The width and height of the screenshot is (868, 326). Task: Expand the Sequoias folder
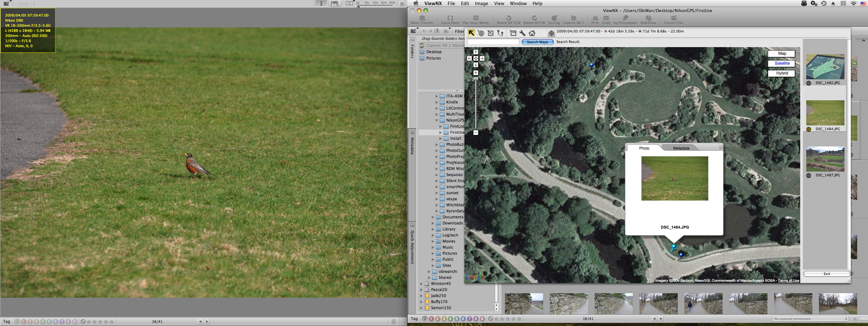coord(437,175)
